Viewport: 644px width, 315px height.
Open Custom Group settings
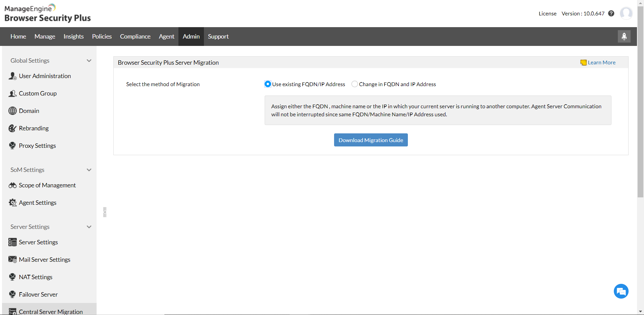click(38, 93)
